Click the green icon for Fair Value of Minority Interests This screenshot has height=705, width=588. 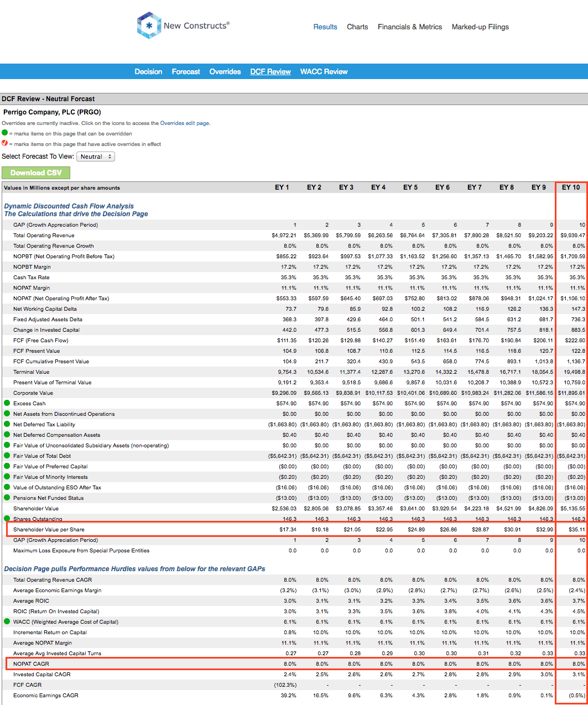tap(7, 477)
